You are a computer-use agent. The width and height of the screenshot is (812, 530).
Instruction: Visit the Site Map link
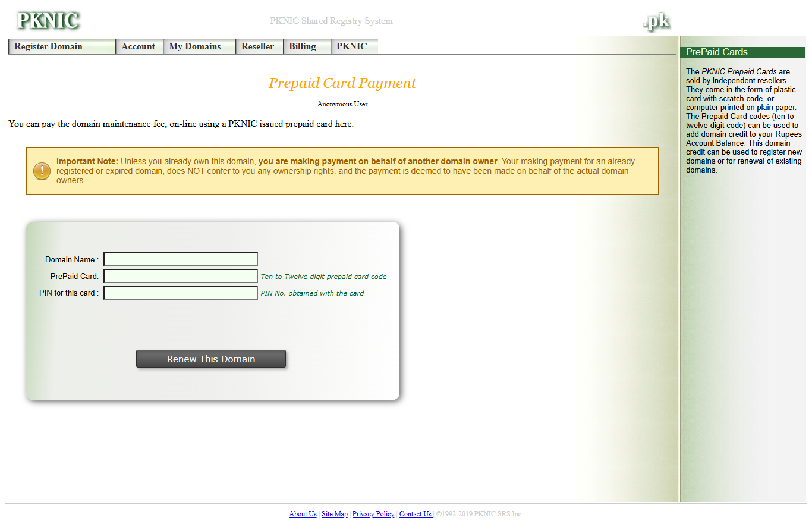click(x=335, y=514)
